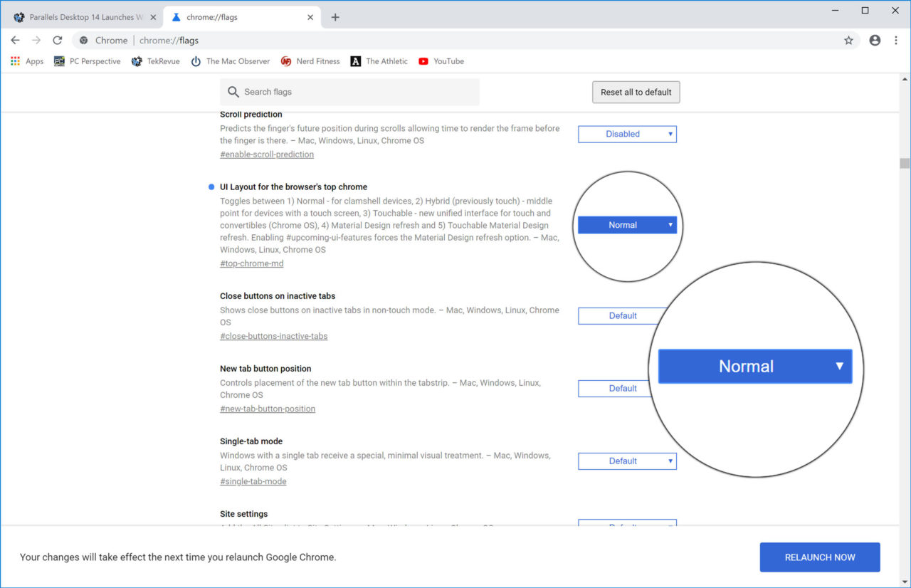Open the Chrome three-dot menu
Image resolution: width=911 pixels, height=588 pixels.
click(x=895, y=41)
